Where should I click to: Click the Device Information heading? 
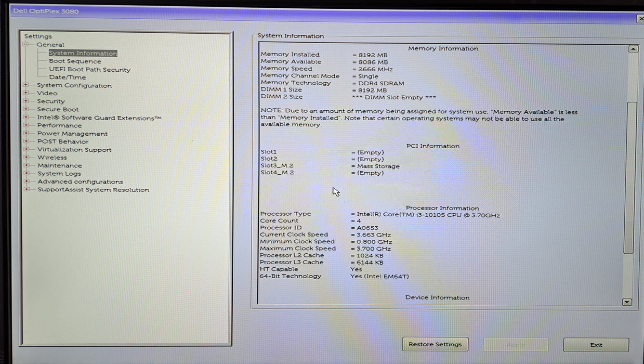coord(437,297)
